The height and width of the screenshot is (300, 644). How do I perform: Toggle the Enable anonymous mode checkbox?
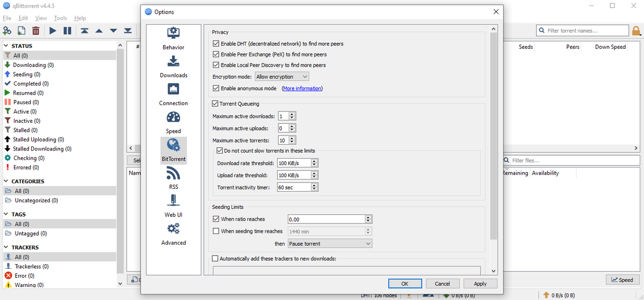pos(216,88)
